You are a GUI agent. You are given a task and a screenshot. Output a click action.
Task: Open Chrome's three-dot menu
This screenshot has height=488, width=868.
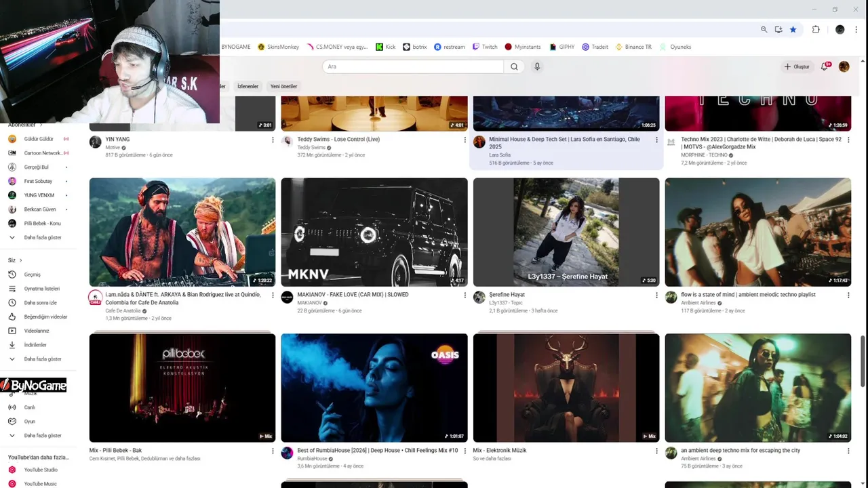pos(856,29)
